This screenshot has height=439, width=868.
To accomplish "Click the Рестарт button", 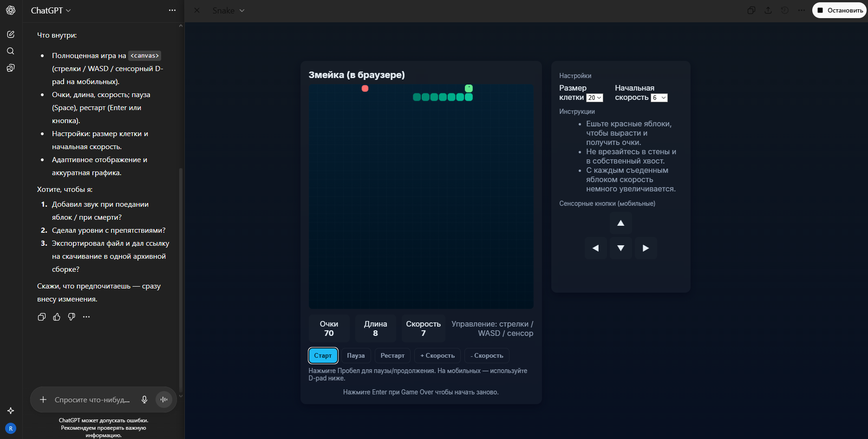I will point(392,355).
